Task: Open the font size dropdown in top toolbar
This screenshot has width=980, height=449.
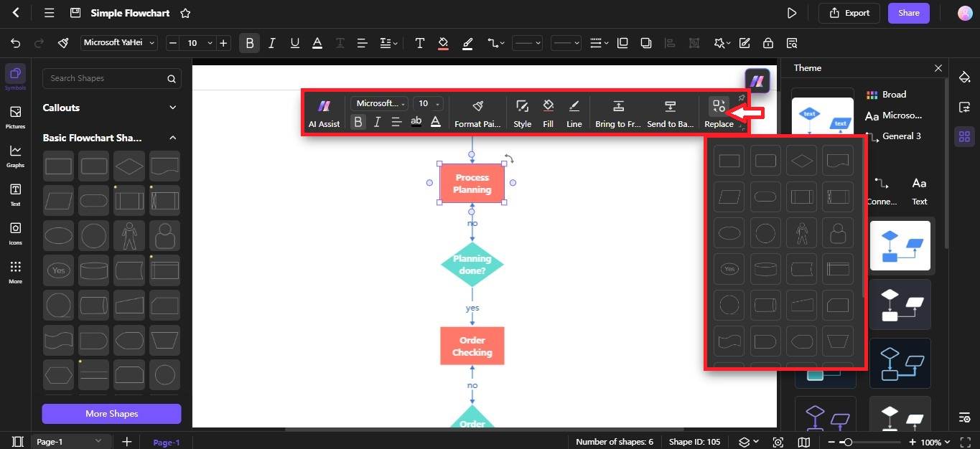Action: [210, 43]
